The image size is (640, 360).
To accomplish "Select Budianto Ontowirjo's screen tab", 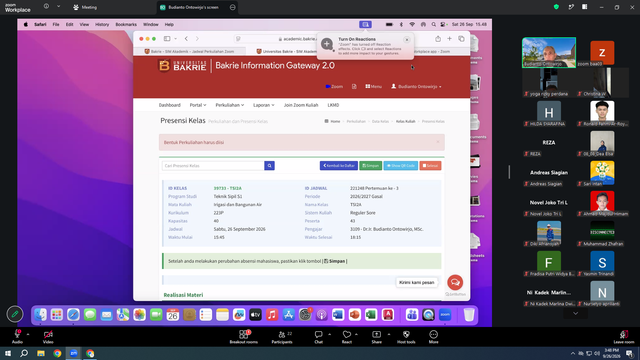I will coord(193,7).
